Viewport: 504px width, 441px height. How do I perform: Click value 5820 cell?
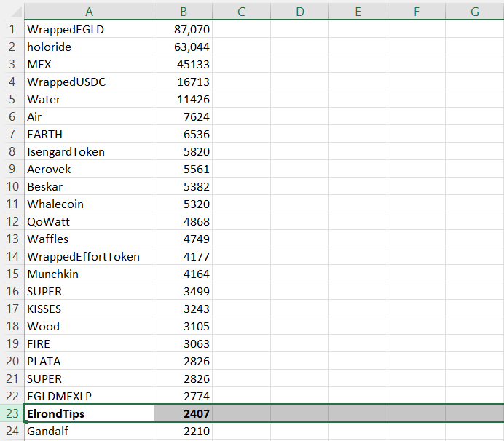(184, 151)
